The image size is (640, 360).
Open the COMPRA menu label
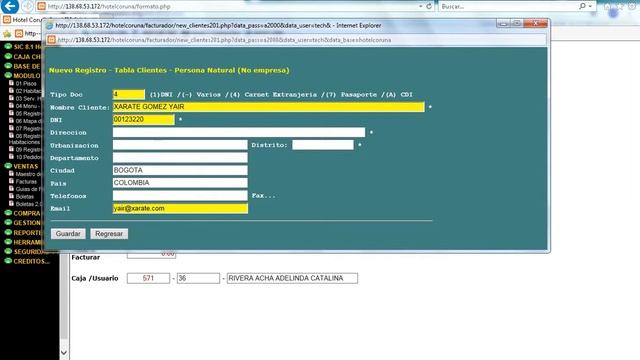(27, 213)
